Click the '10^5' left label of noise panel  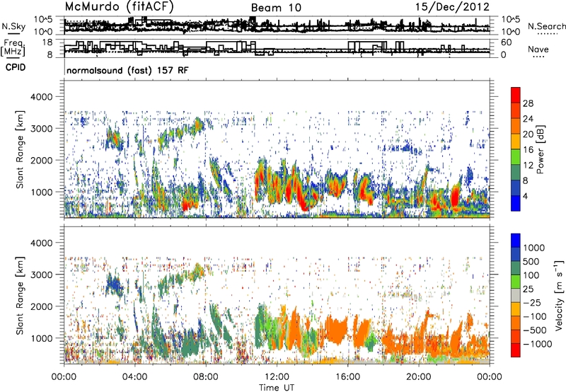point(43,20)
